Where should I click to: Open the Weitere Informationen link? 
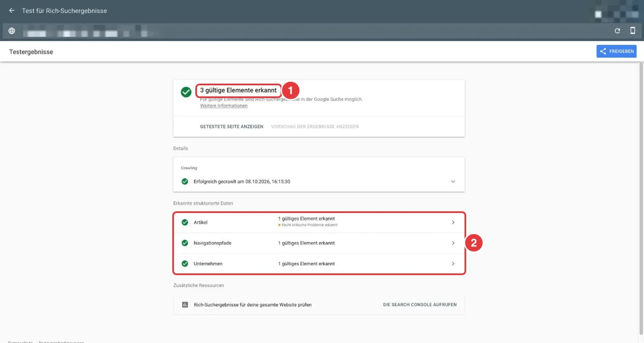224,106
